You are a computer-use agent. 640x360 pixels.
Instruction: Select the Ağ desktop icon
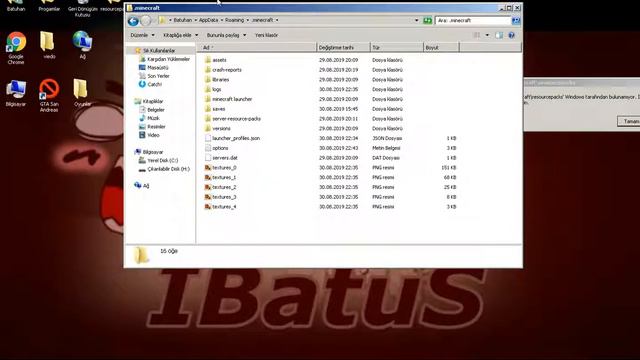pyautogui.click(x=82, y=45)
